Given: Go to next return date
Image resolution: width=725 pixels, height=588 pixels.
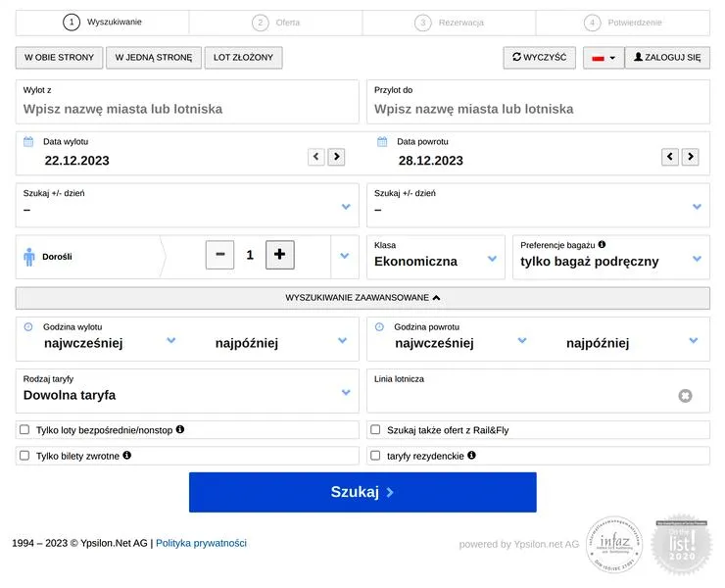Looking at the screenshot, I should (691, 157).
